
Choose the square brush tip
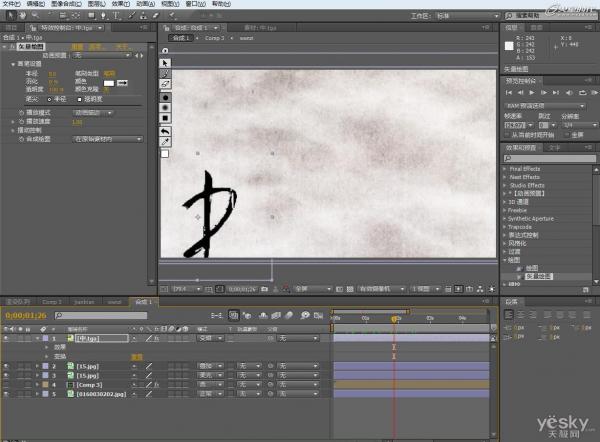(x=165, y=118)
